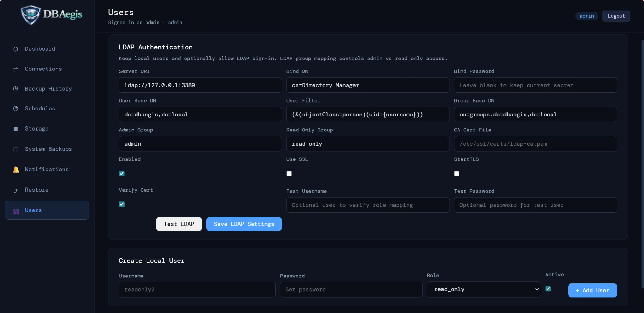Click the LDAP Authentication heading
The height and width of the screenshot is (313, 644).
tap(156, 47)
